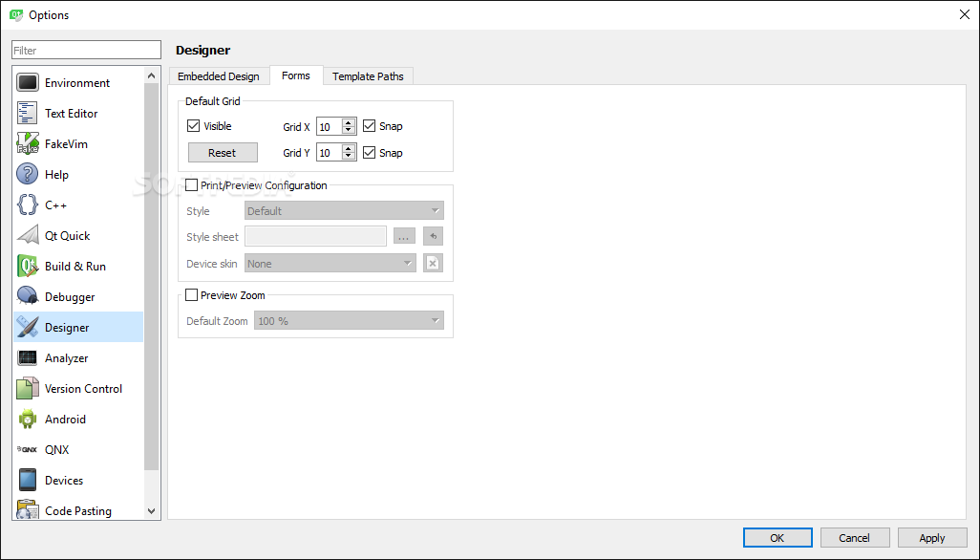This screenshot has width=980, height=560.
Task: Open Devices settings category
Action: point(77,481)
